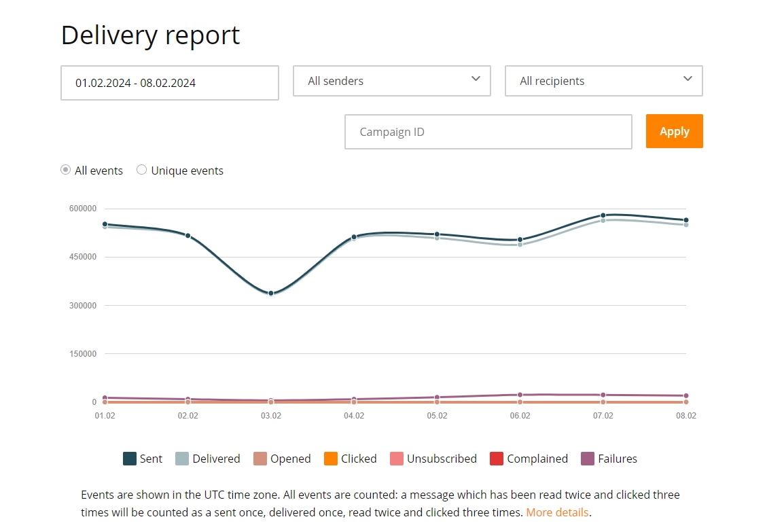
Task: Click the All recipients chevron arrow
Action: [688, 79]
